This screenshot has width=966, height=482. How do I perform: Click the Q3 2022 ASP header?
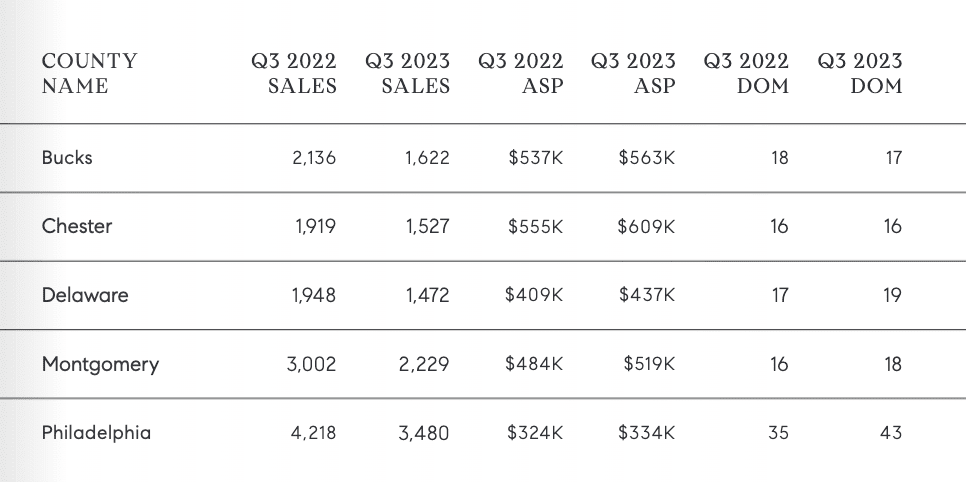pos(521,73)
